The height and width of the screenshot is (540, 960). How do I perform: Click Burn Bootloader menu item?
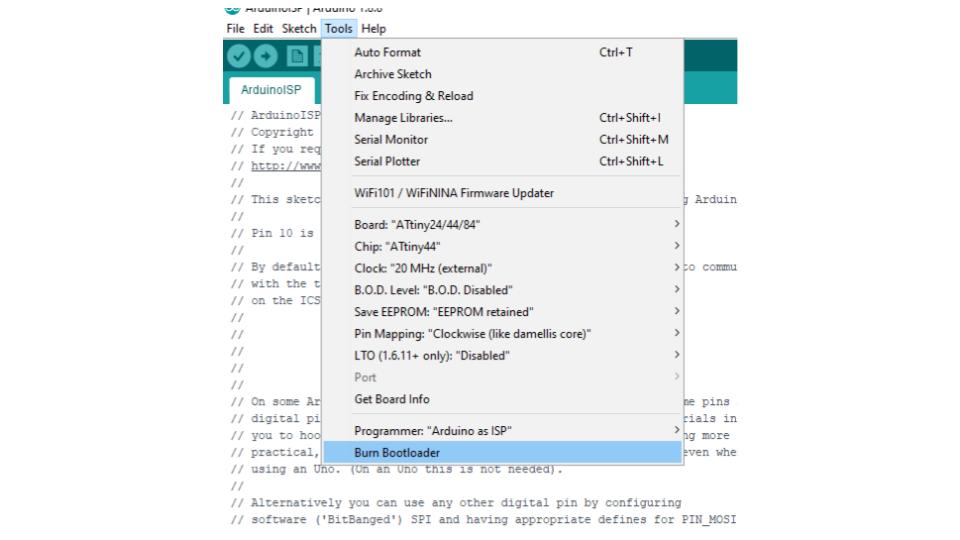pos(502,453)
